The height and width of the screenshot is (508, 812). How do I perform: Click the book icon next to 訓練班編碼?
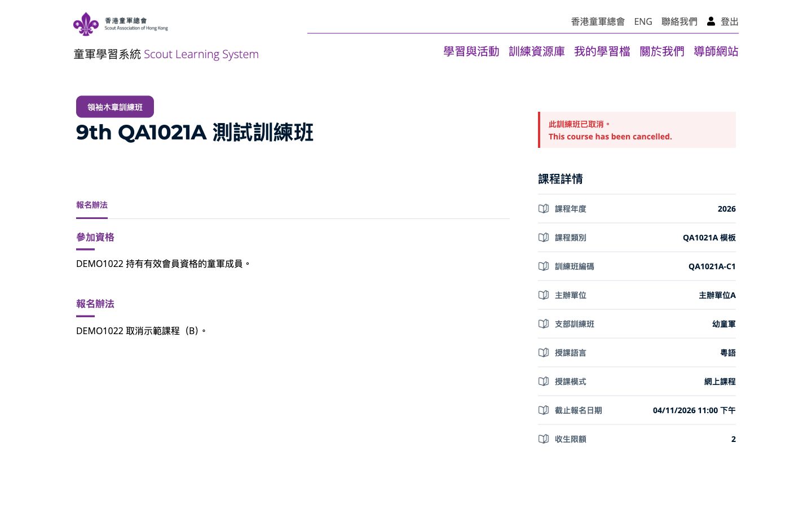click(544, 266)
